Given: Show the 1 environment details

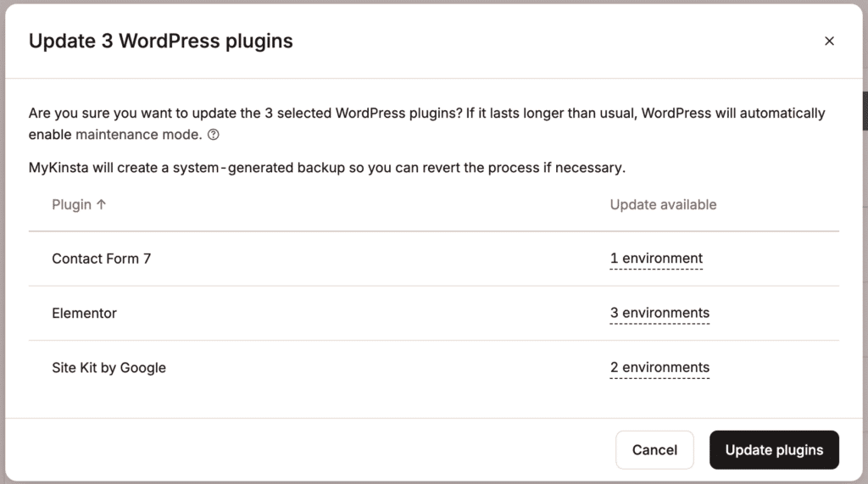Looking at the screenshot, I should (656, 259).
